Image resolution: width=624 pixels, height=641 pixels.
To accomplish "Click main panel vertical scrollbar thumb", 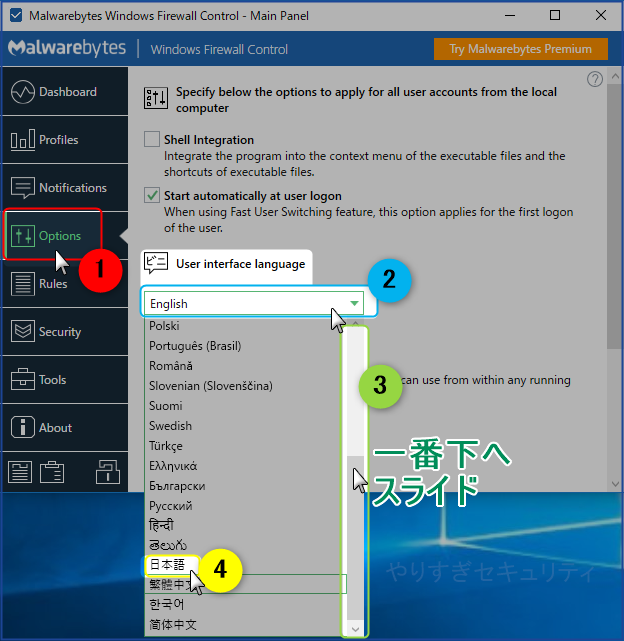I will (x=615, y=217).
